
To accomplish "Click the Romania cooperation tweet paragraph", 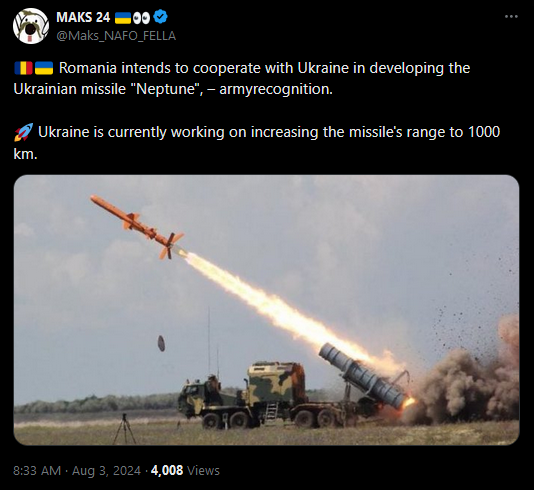I will click(x=242, y=78).
